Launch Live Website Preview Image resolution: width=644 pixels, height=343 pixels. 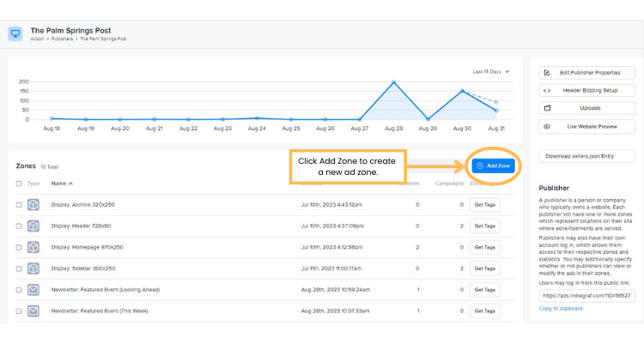(586, 126)
